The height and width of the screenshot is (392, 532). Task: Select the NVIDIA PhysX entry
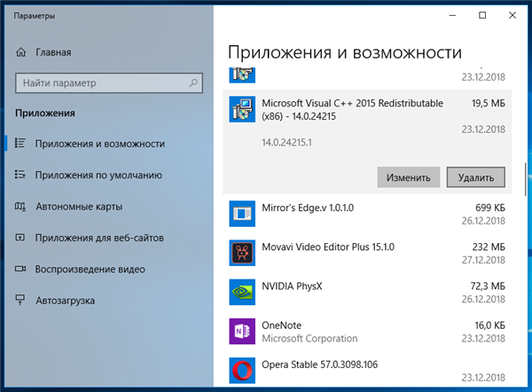(x=367, y=292)
